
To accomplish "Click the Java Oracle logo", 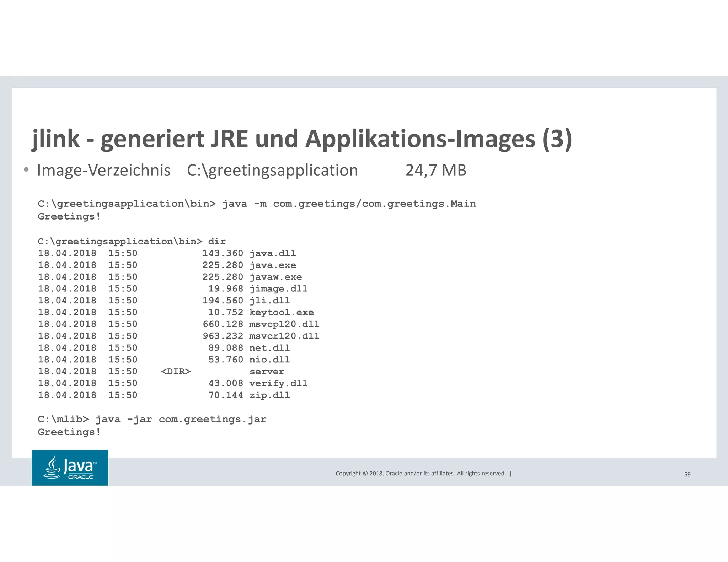I will coord(70,468).
